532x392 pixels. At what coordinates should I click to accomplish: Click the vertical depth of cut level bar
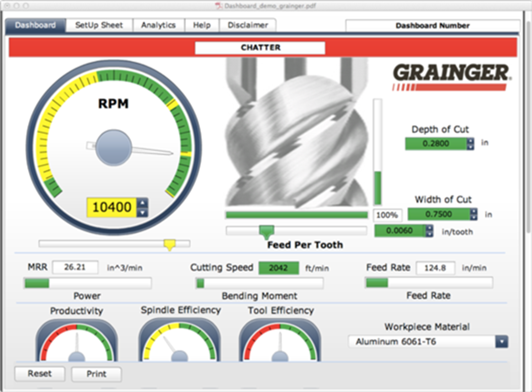click(x=377, y=152)
